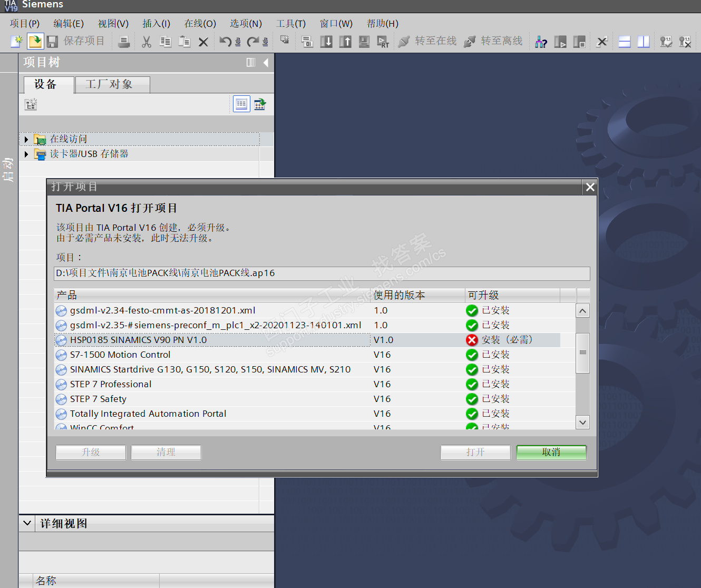Click the project tree create-group icon
This screenshot has height=588, width=701.
coord(31,104)
